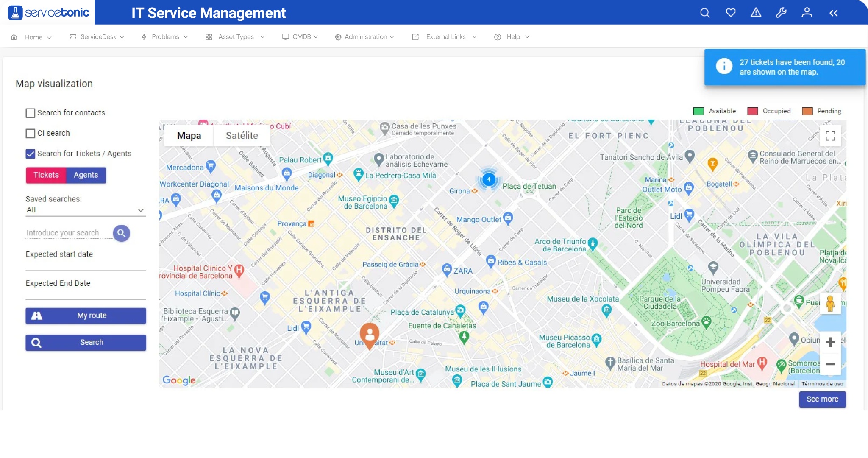
Task: Click the Hospital del Mar H marker
Action: tap(762, 363)
